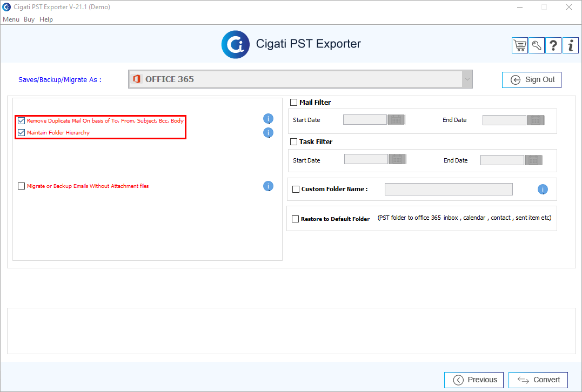Open the Menu menu
The height and width of the screenshot is (392, 582).
point(11,19)
